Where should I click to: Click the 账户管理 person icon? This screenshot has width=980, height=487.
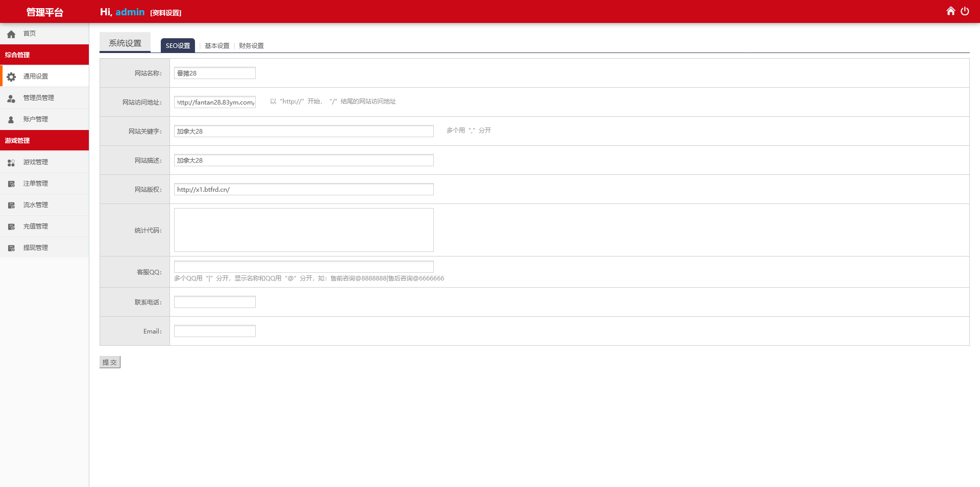coord(11,119)
